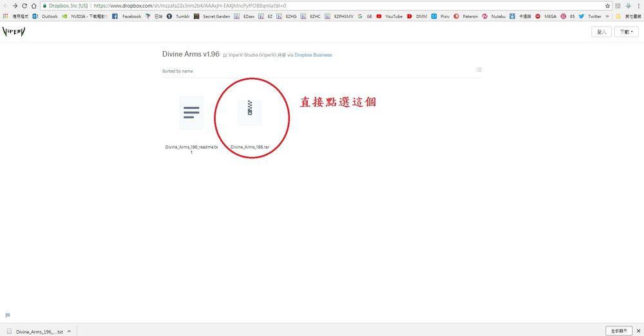The image size is (644, 336).
Task: Click the 全部顯示 show all downloads button
Action: (619, 331)
